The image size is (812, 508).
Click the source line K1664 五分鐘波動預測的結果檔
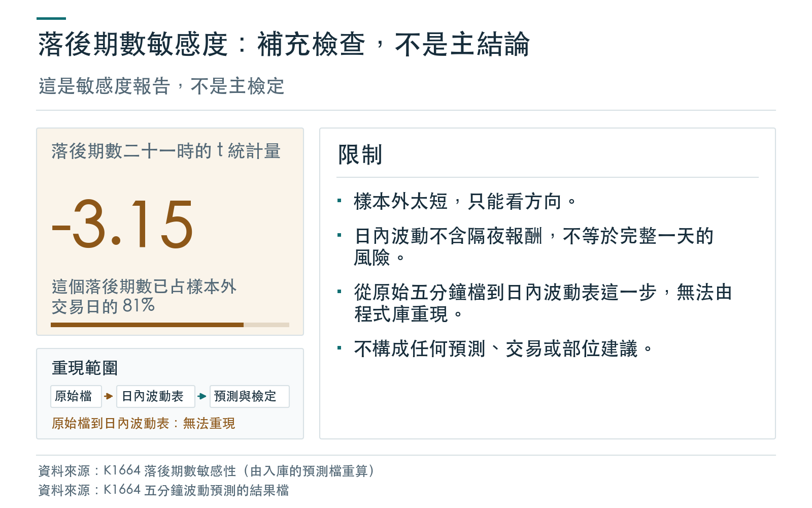point(164,490)
